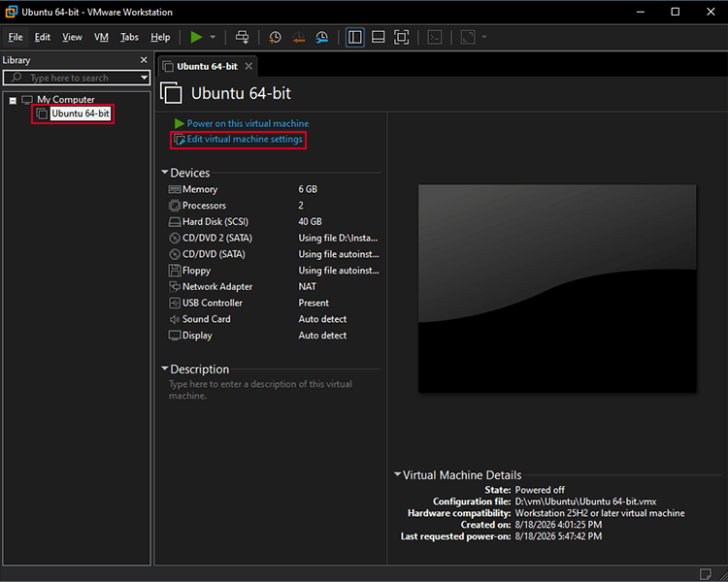Click the Hard Disk (SCSI) device
728x582 pixels.
[274, 222]
